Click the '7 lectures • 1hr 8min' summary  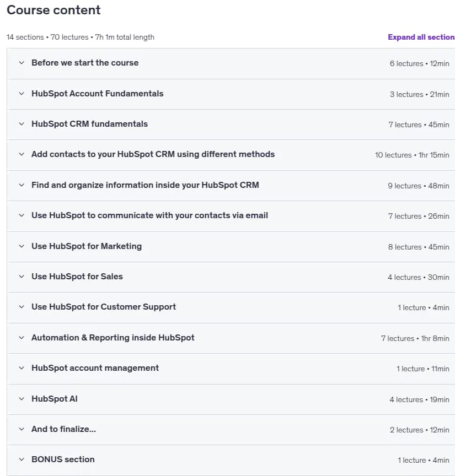(415, 338)
